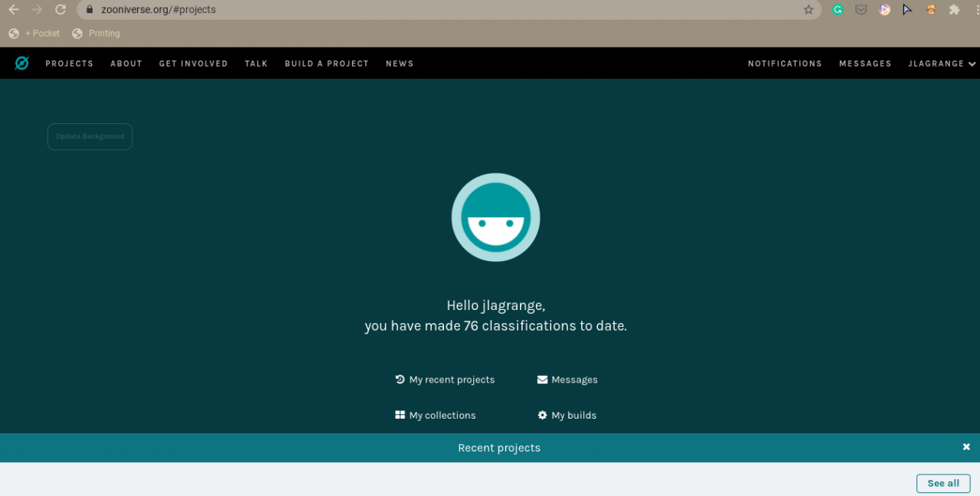Open My recent projects link

445,380
